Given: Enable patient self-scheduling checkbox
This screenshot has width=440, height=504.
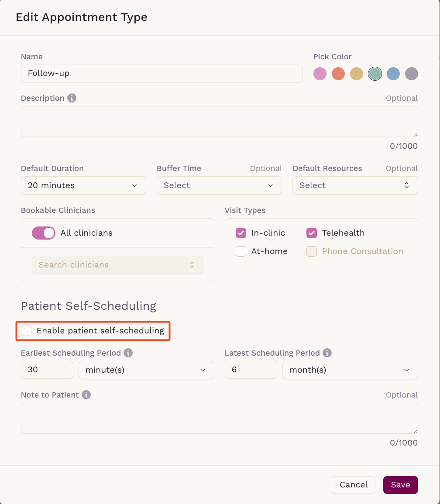Looking at the screenshot, I should 26,331.
